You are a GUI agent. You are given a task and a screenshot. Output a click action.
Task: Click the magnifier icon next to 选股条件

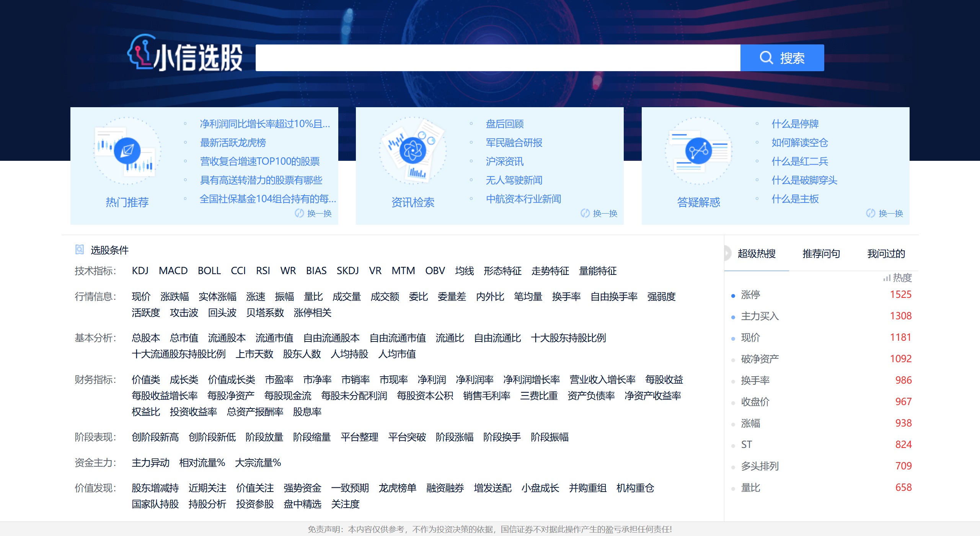pyautogui.click(x=79, y=250)
